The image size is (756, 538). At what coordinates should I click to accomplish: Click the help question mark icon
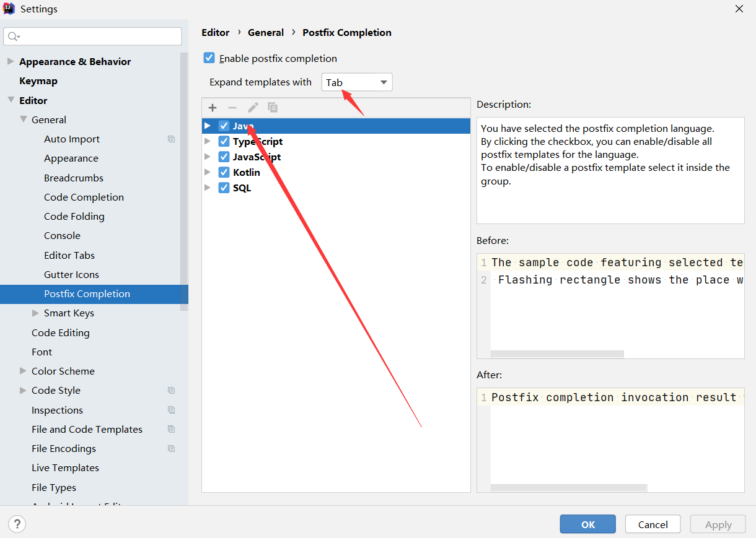click(x=17, y=524)
